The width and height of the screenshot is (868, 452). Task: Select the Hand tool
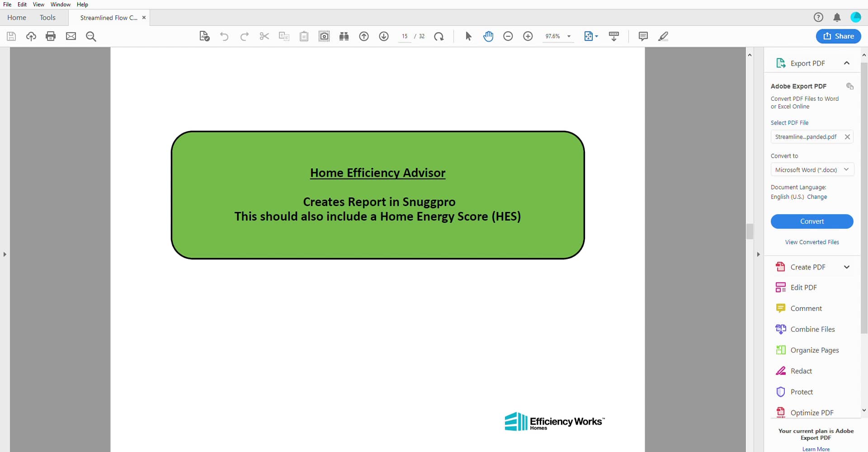(x=489, y=36)
